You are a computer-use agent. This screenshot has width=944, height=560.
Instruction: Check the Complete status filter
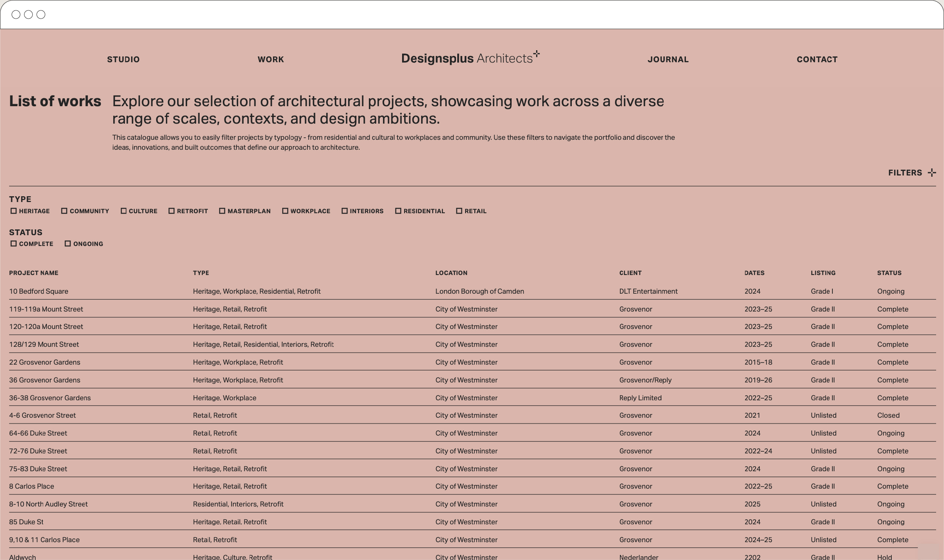(x=14, y=243)
